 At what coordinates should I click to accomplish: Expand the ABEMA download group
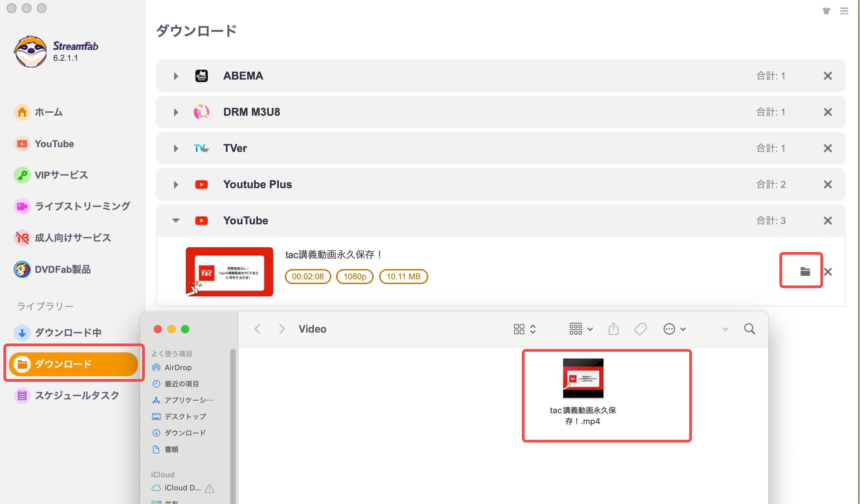pos(176,76)
